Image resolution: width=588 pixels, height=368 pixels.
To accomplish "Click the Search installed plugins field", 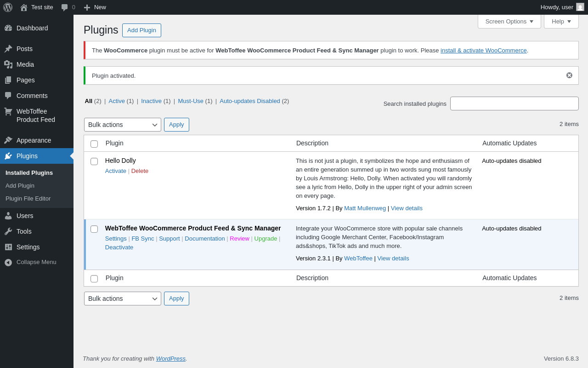I will (x=514, y=103).
